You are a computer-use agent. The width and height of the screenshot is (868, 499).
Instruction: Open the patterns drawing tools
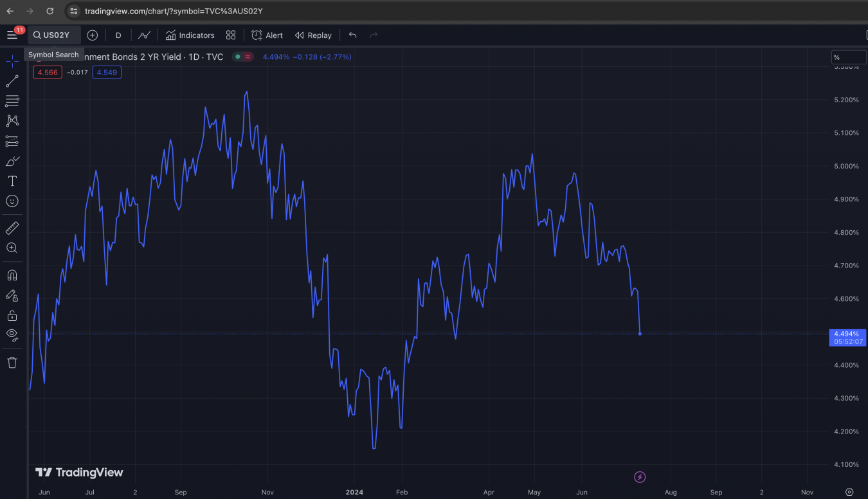[x=12, y=121]
